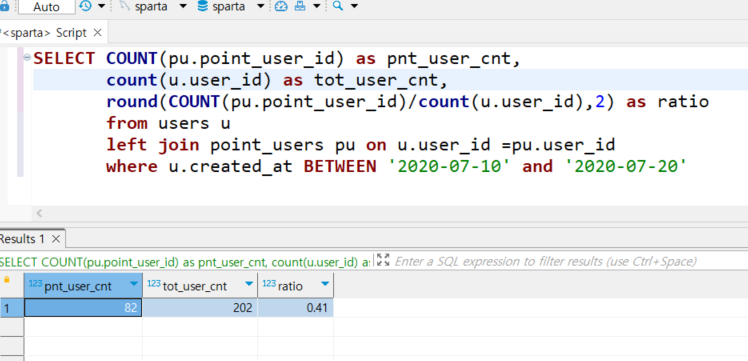Close the <sparta> Script tab

(x=97, y=32)
